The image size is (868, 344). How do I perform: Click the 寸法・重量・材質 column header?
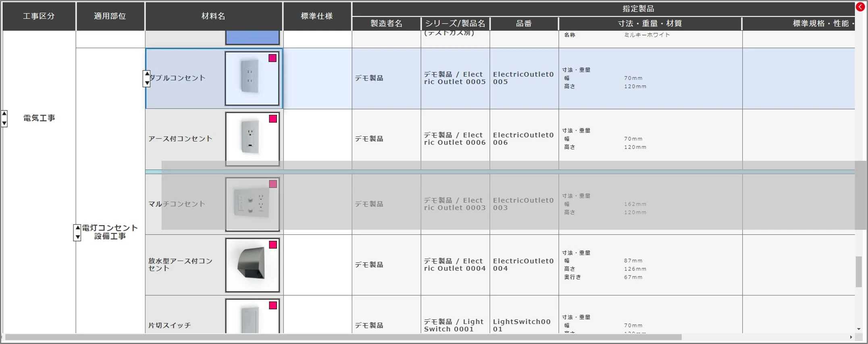[650, 23]
